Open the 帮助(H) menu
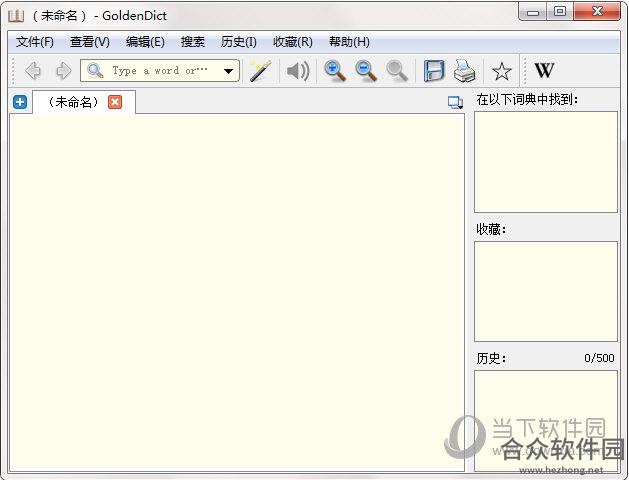This screenshot has width=629, height=480. pyautogui.click(x=349, y=42)
